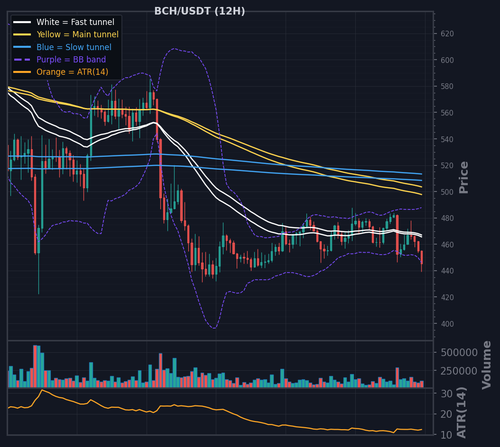Click the 400 price axis tick
This screenshot has width=500, height=447.
pyautogui.click(x=447, y=324)
